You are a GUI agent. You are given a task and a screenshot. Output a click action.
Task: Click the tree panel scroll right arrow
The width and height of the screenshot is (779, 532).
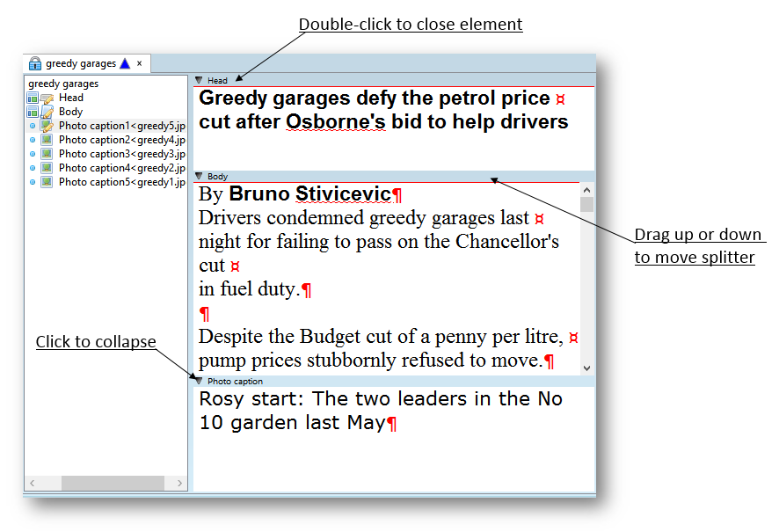pyautogui.click(x=180, y=483)
